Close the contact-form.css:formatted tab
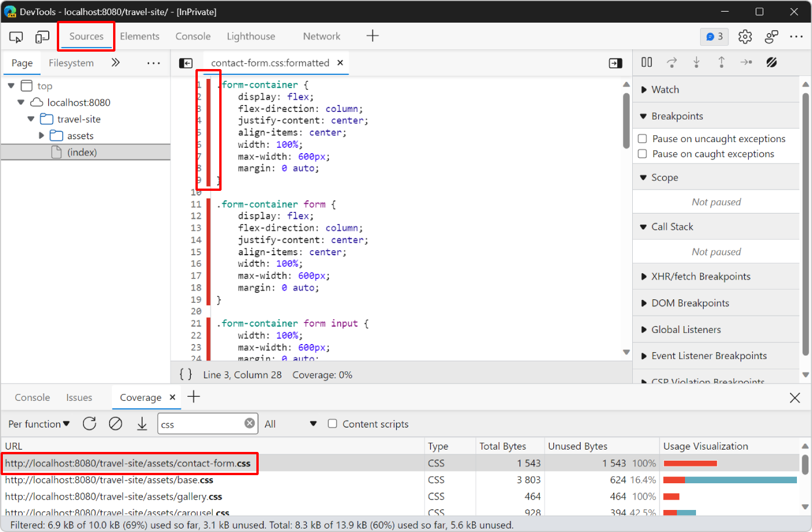The image size is (812, 532). [x=340, y=63]
